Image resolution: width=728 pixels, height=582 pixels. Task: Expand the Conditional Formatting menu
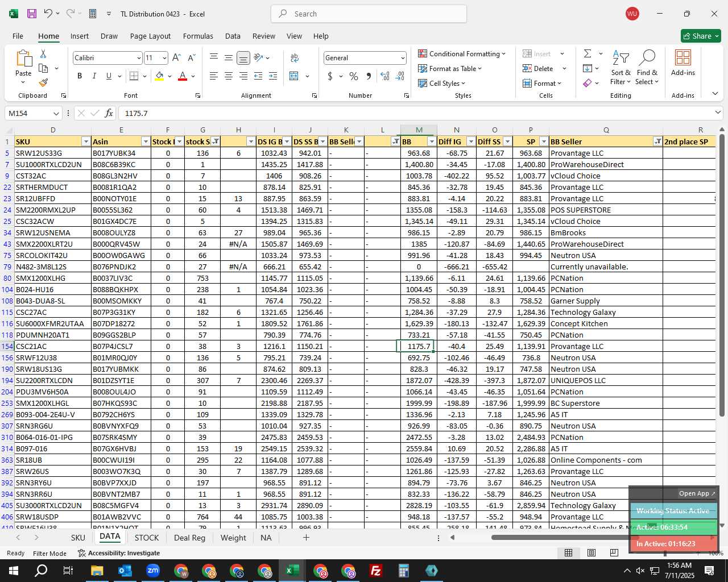[x=462, y=53]
